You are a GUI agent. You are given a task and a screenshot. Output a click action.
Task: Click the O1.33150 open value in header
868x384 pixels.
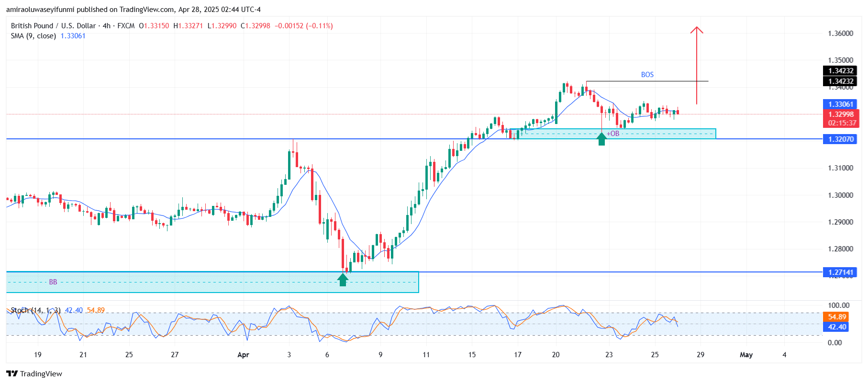pyautogui.click(x=154, y=26)
